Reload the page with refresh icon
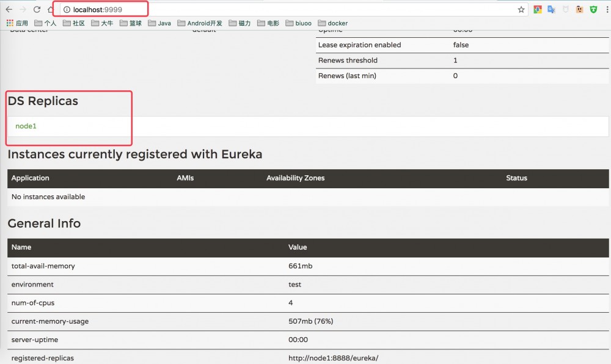The width and height of the screenshot is (611, 364). coord(37,9)
